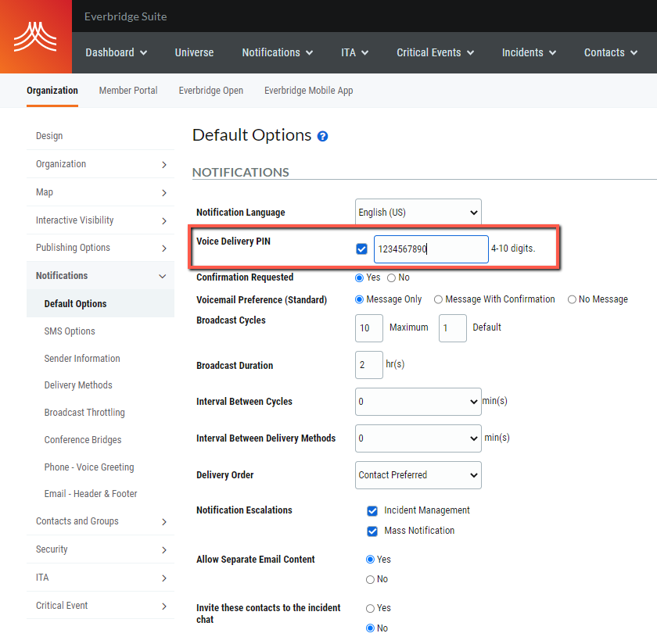Open the Default Options help icon
This screenshot has height=644, width=657.
[322, 135]
